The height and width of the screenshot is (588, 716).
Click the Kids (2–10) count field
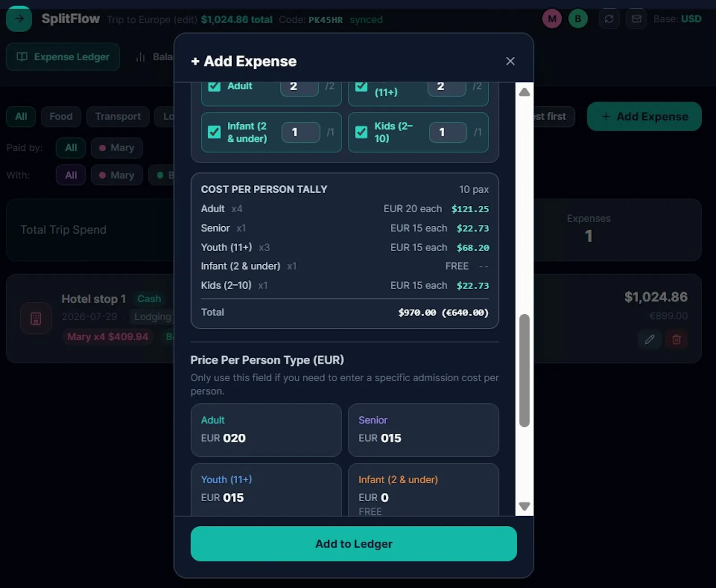point(448,132)
